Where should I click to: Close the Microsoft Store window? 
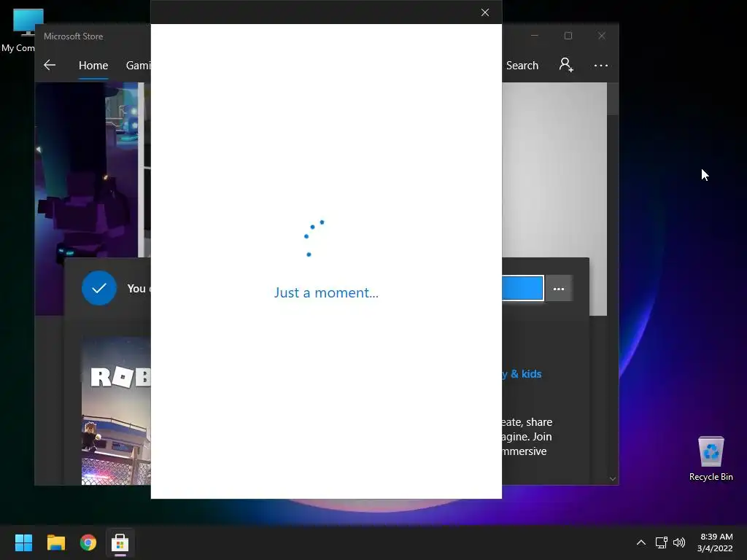pyautogui.click(x=602, y=36)
